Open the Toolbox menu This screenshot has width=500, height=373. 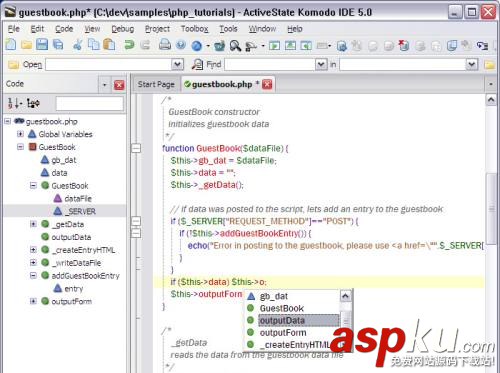(x=195, y=29)
